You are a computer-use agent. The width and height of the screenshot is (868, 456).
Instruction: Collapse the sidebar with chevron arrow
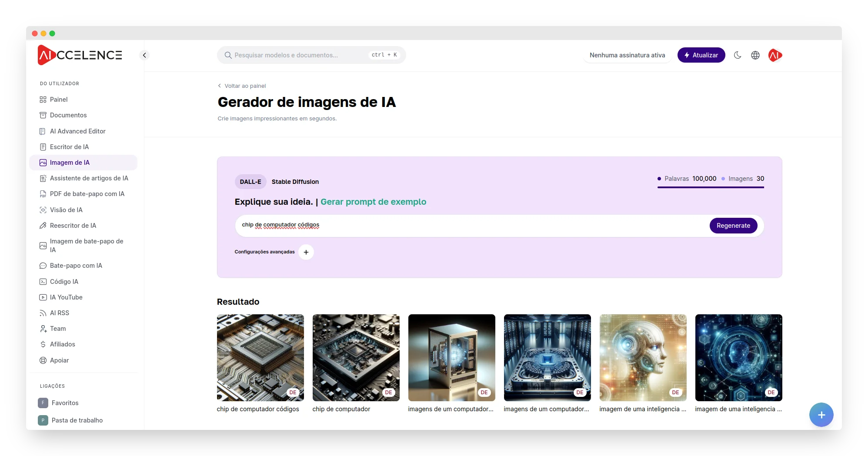(x=144, y=55)
